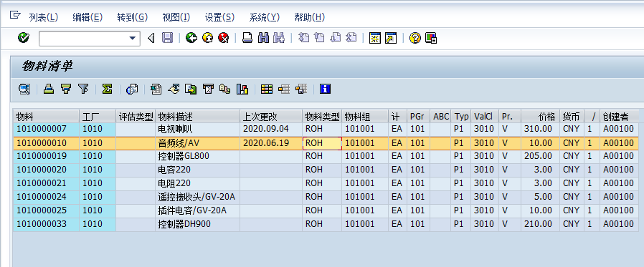
Task: Click the Save floppy disk icon
Action: tap(167, 39)
